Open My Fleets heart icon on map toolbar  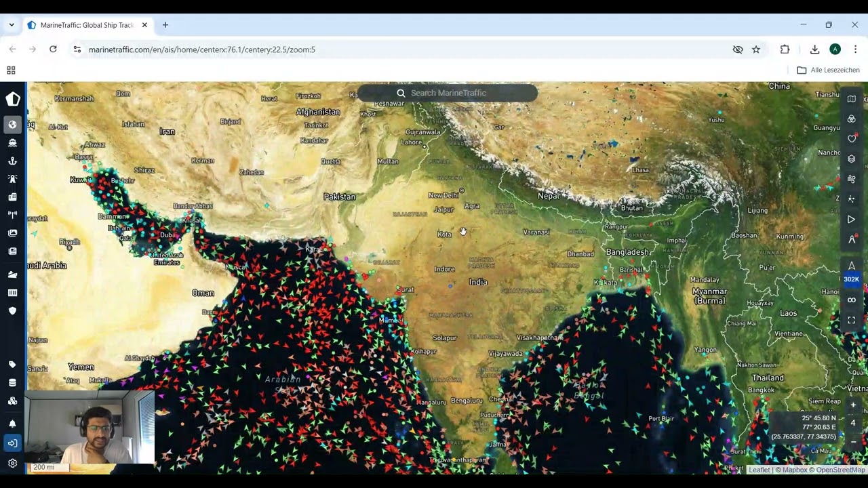851,139
